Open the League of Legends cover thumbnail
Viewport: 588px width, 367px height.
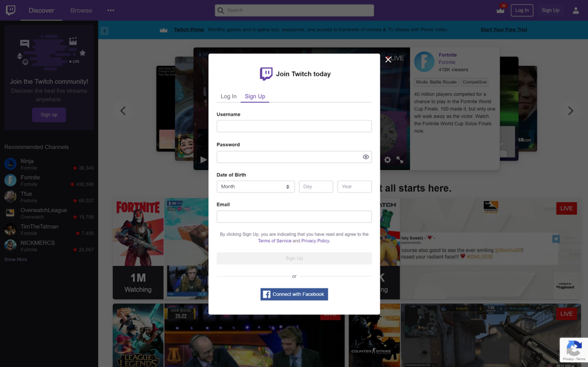pos(138,336)
